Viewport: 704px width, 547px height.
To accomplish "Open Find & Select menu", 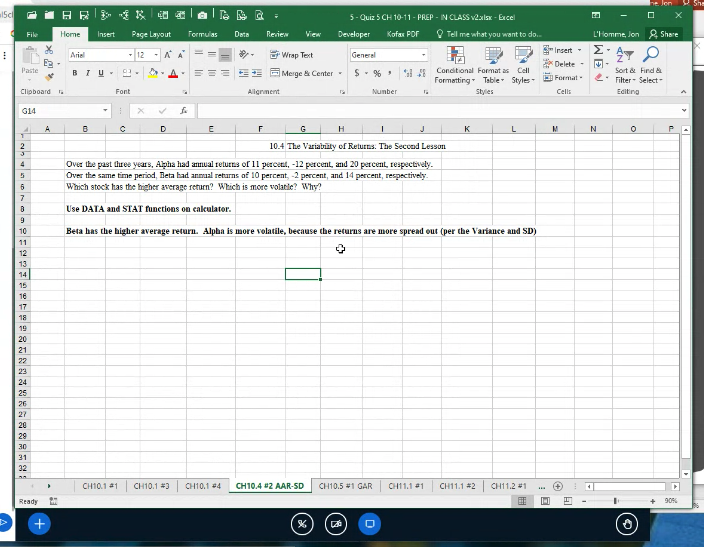I will pyautogui.click(x=651, y=65).
